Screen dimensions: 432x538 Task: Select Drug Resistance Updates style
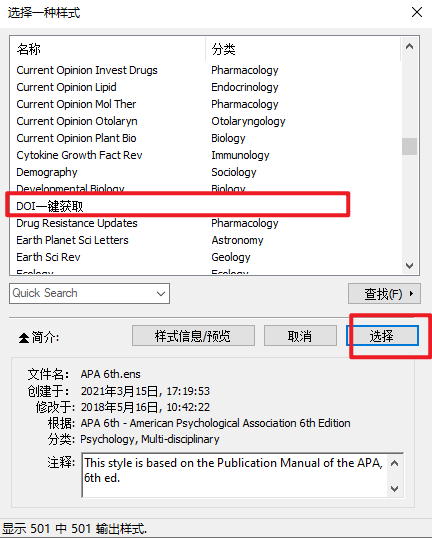click(206, 223)
